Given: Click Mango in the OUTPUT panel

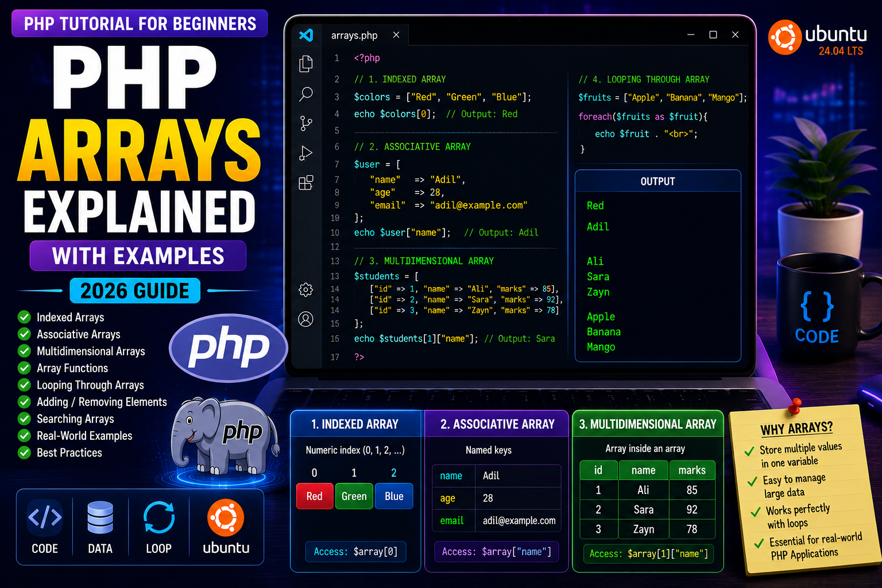Looking at the screenshot, I should [x=601, y=347].
